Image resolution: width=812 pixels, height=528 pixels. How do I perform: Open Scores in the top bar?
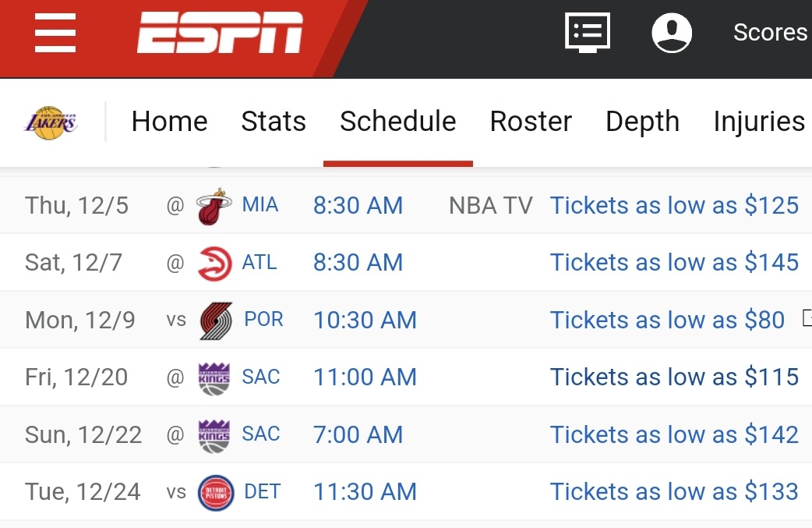(770, 33)
